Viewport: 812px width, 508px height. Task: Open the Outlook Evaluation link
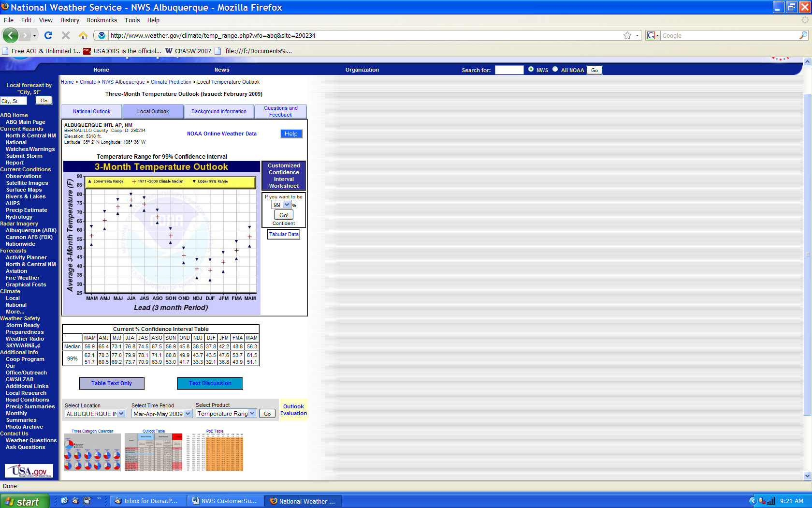click(x=293, y=410)
